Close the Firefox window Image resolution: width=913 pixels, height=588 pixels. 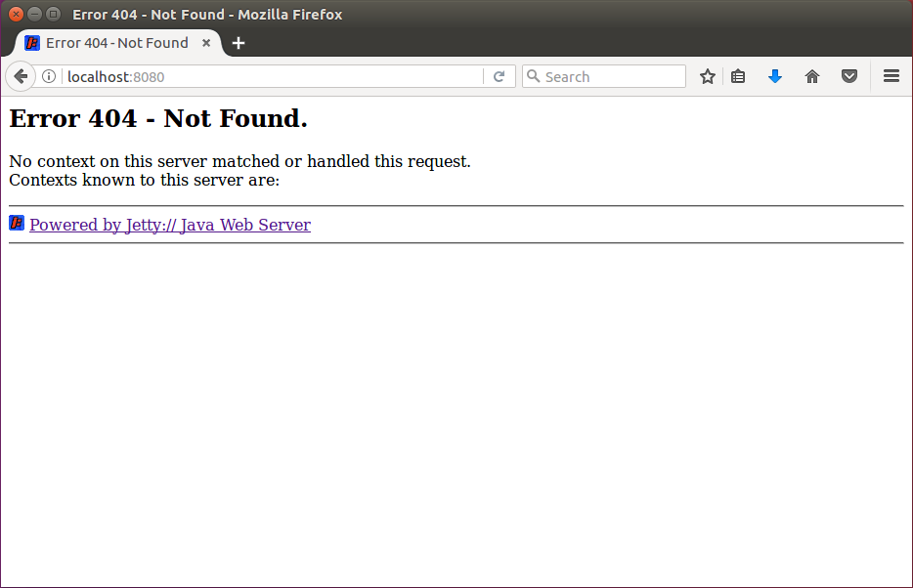tap(17, 14)
